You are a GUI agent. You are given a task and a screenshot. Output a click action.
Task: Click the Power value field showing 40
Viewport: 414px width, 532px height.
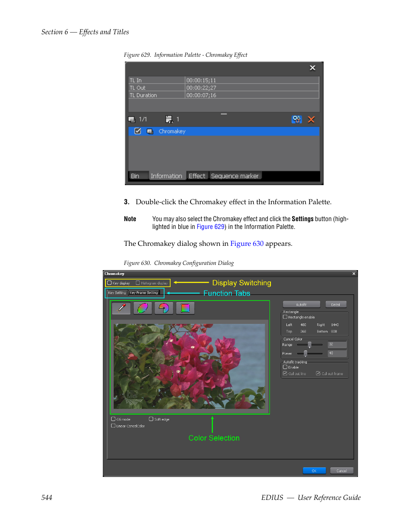tap(337, 353)
